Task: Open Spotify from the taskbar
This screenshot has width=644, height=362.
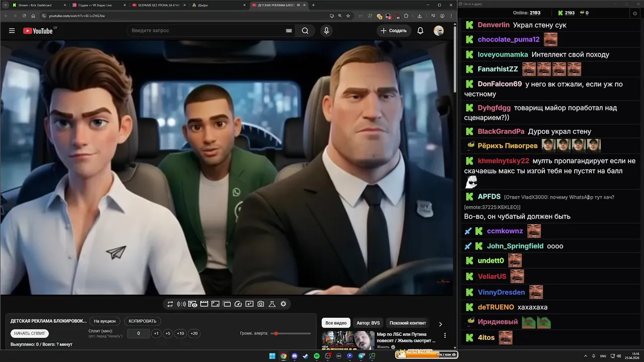Action: [x=316, y=356]
